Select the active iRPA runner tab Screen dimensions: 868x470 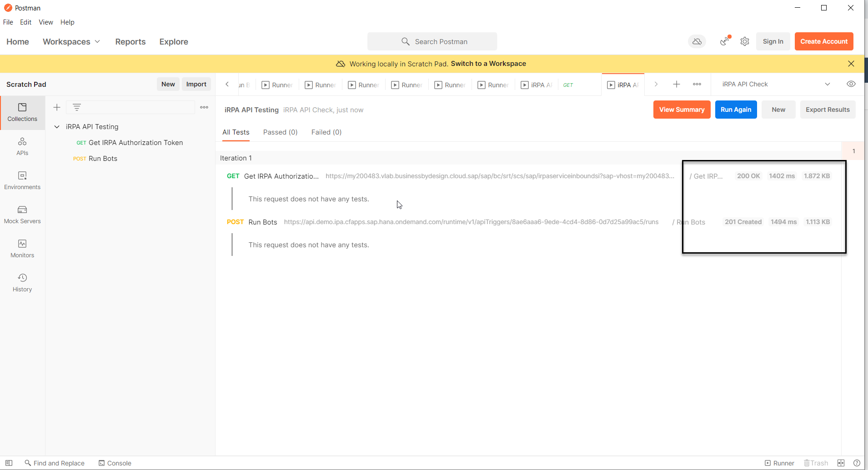[x=623, y=85]
